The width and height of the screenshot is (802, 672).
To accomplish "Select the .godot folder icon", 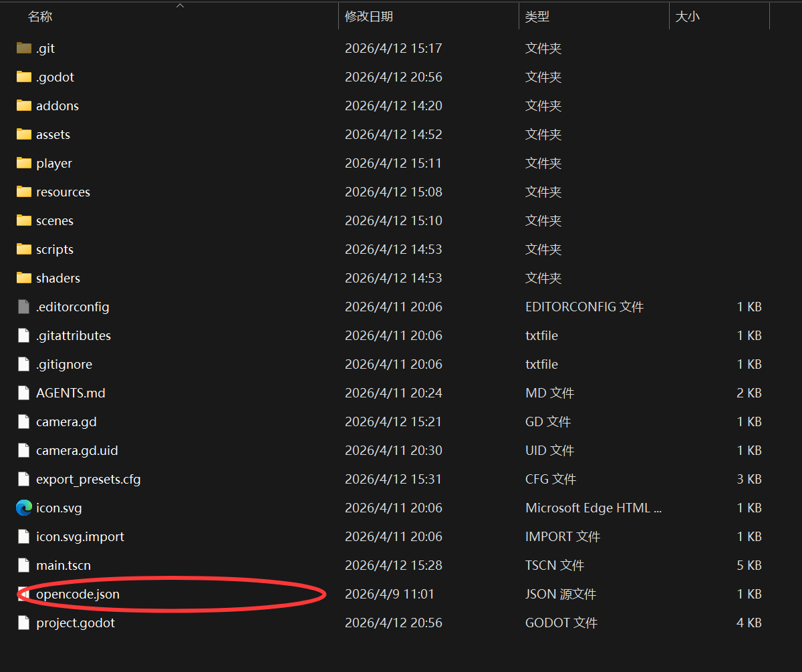I will (x=24, y=77).
